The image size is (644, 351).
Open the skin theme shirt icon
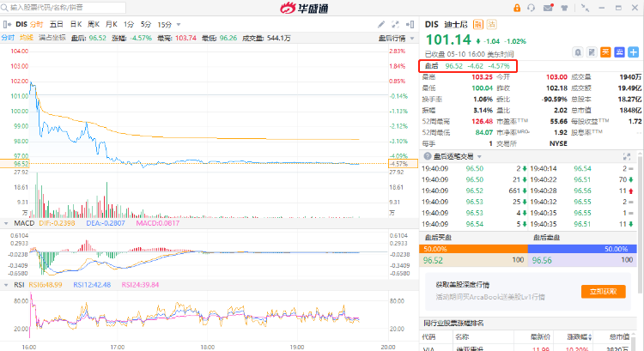pos(564,8)
